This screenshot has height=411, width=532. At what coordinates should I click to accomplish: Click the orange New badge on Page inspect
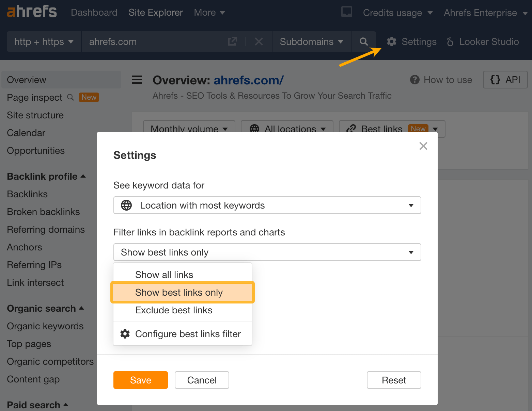(x=89, y=97)
